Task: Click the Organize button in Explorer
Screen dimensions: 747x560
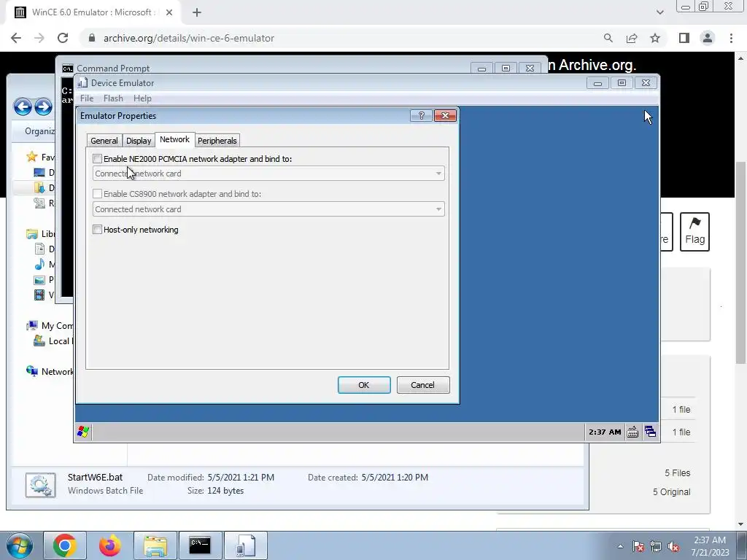Action: pos(39,131)
